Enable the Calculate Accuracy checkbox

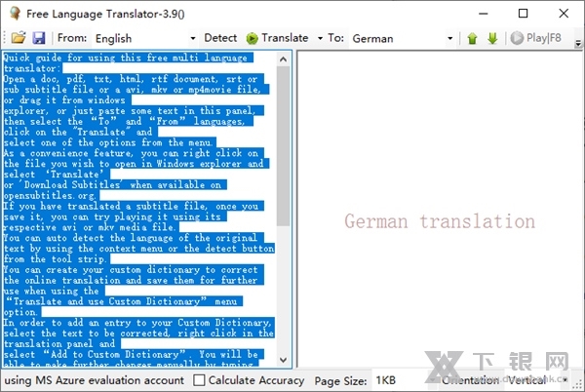200,379
